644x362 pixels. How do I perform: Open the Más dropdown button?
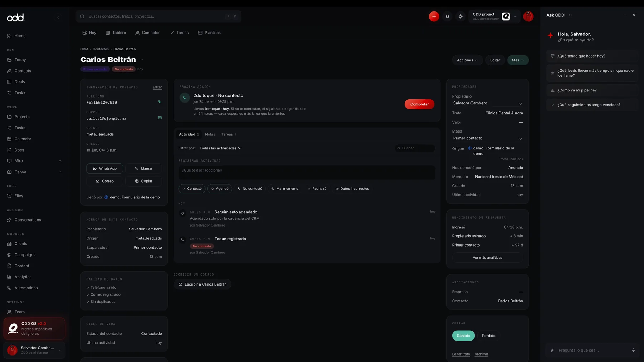[x=517, y=60]
